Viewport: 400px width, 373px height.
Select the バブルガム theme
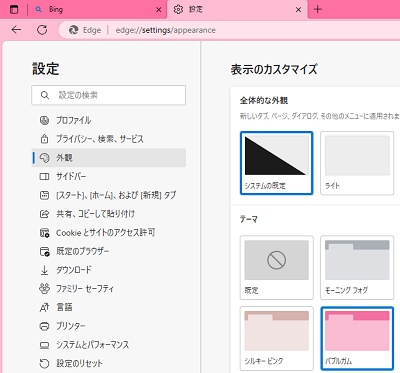click(357, 338)
